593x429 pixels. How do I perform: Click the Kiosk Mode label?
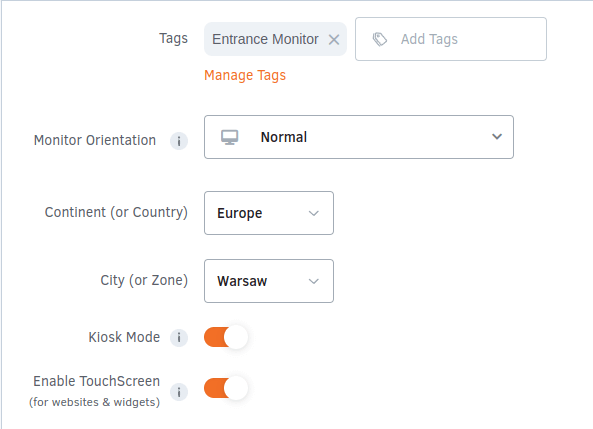click(x=124, y=337)
